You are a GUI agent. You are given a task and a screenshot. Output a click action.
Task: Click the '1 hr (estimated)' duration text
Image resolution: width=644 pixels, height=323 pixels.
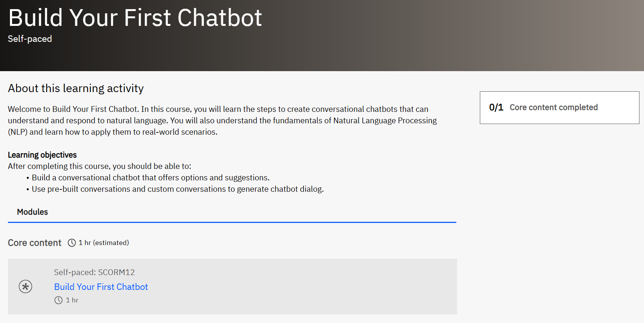[x=103, y=243]
